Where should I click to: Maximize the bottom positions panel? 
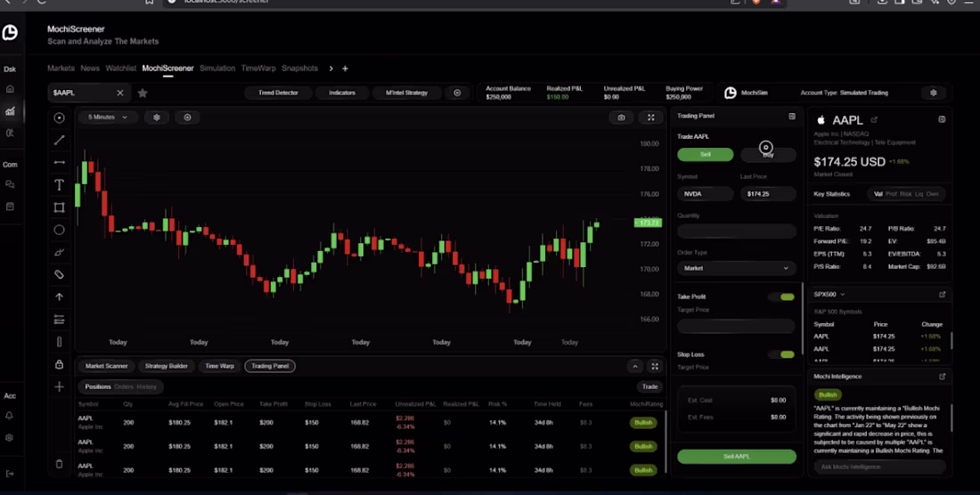coord(655,367)
